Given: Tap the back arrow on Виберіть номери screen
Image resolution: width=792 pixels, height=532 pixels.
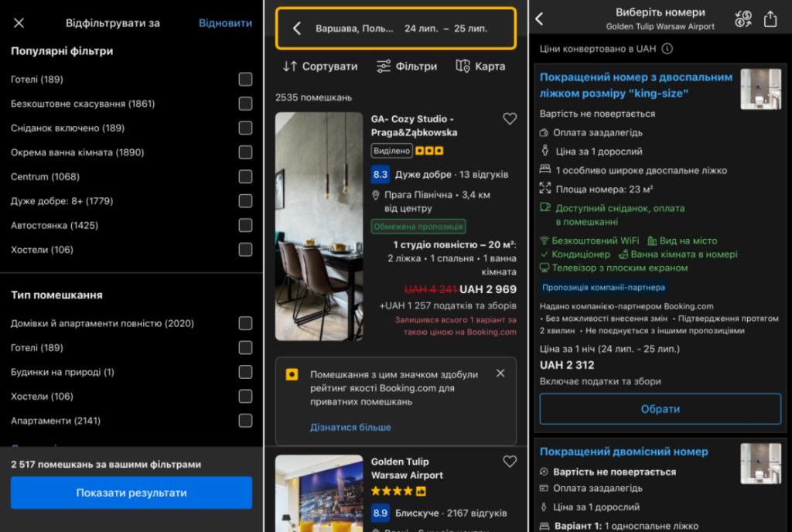Looking at the screenshot, I should [x=540, y=17].
